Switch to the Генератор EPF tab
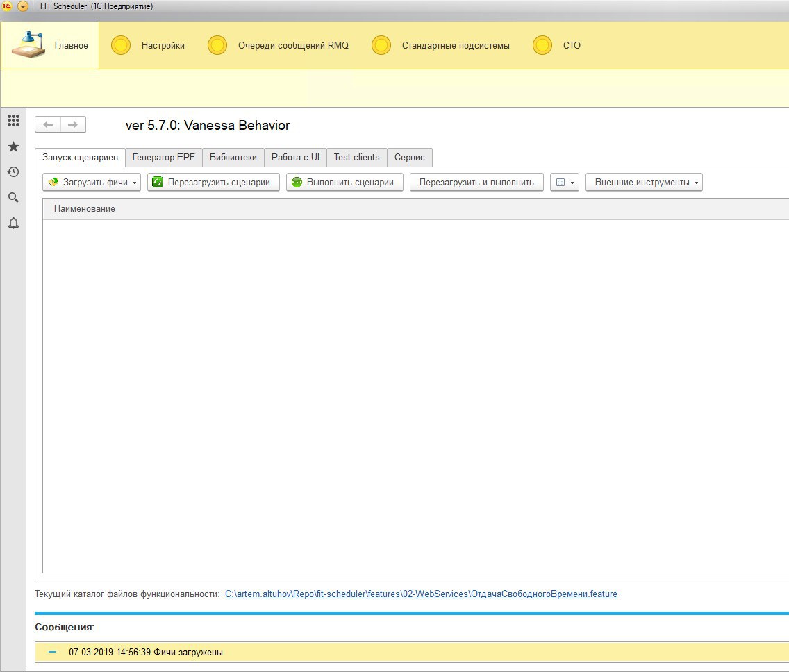This screenshot has width=789, height=672. [163, 157]
